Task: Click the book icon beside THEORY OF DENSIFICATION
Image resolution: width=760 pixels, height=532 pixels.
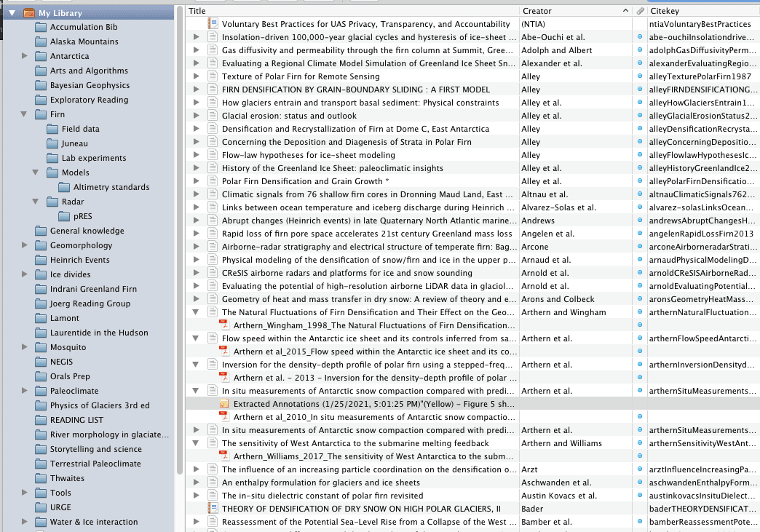Action: click(x=213, y=508)
